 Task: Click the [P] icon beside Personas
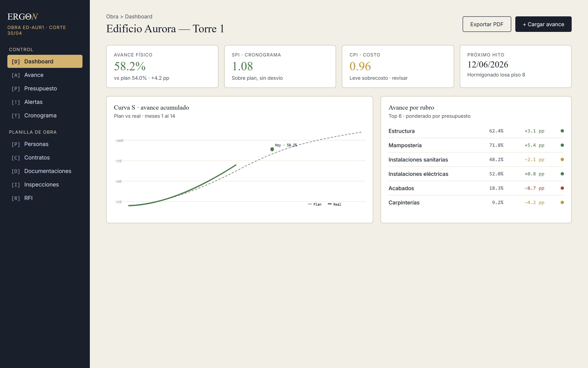(16, 144)
